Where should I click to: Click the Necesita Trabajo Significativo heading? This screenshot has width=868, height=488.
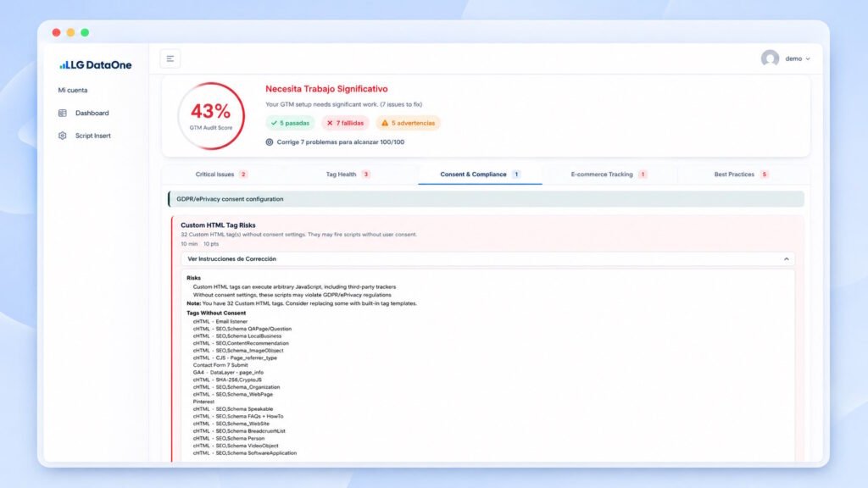pos(326,88)
